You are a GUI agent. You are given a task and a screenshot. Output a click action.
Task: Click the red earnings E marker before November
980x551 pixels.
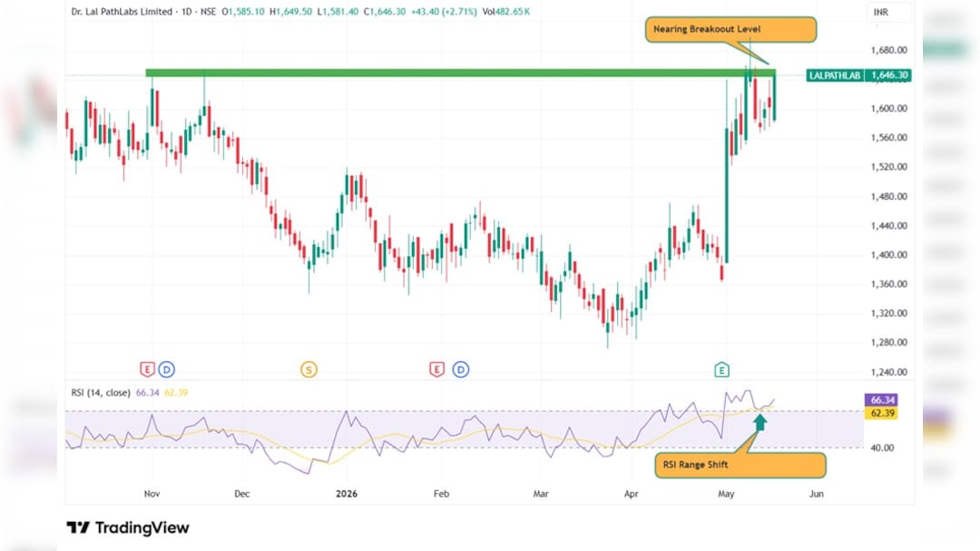[147, 369]
